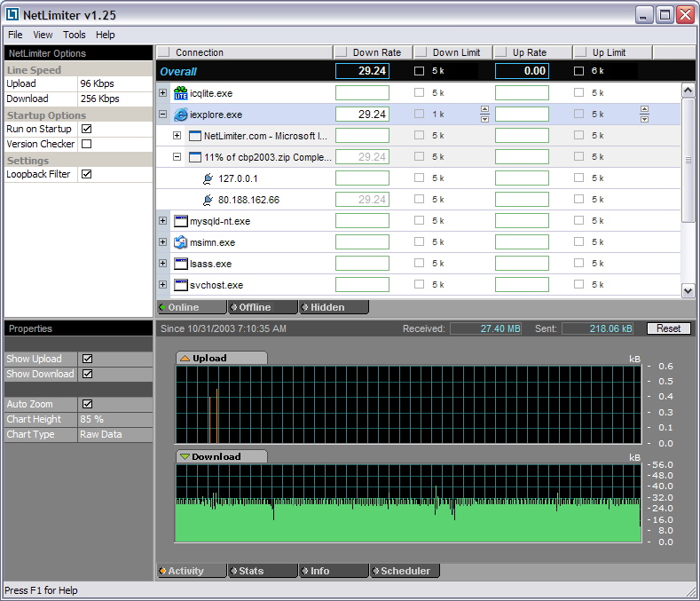Open the Scheduler tab
This screenshot has height=601, width=700.
tap(405, 571)
